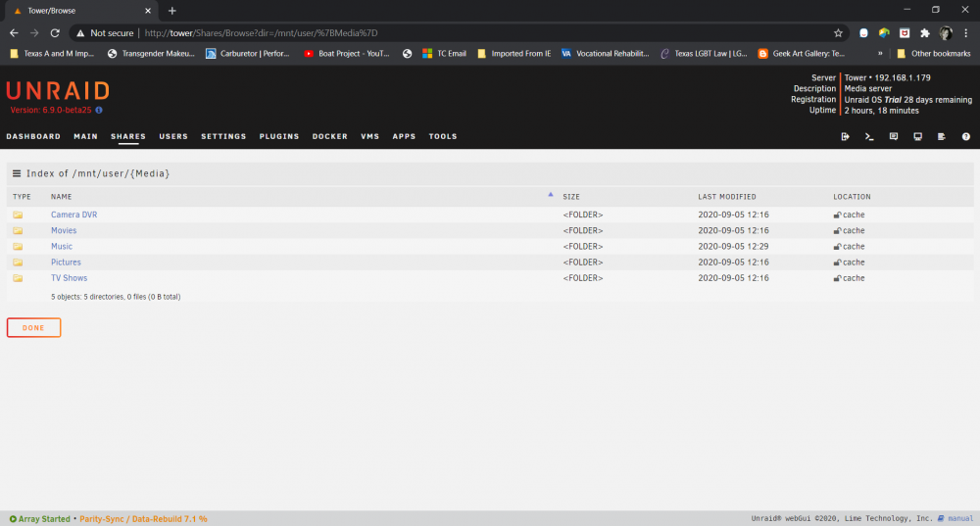Open the Movies folder link
The height and width of the screenshot is (526, 980).
click(x=64, y=230)
